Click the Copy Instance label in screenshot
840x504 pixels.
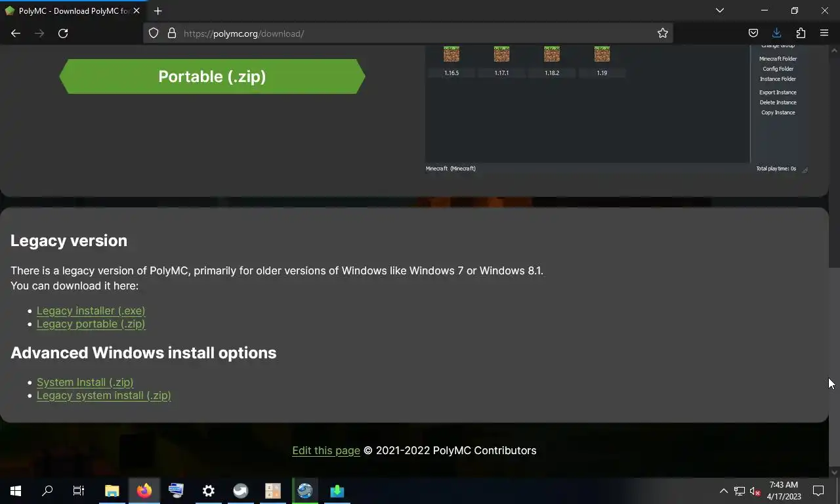pos(778,113)
